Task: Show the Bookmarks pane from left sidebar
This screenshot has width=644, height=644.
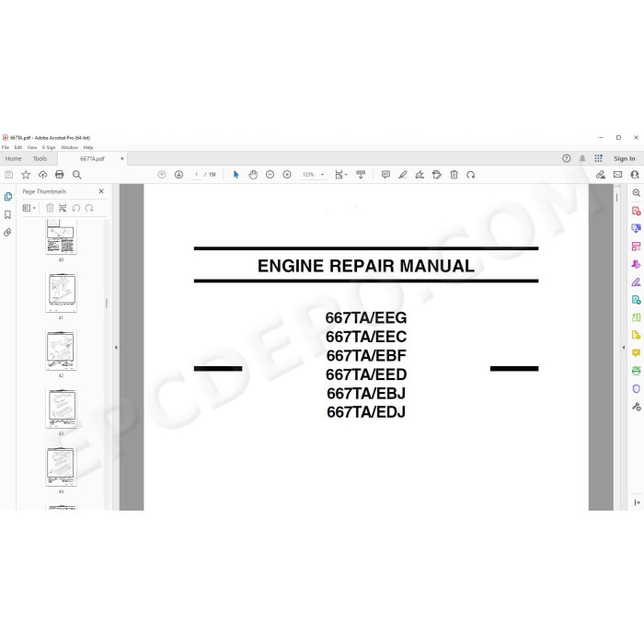Action: (x=7, y=214)
